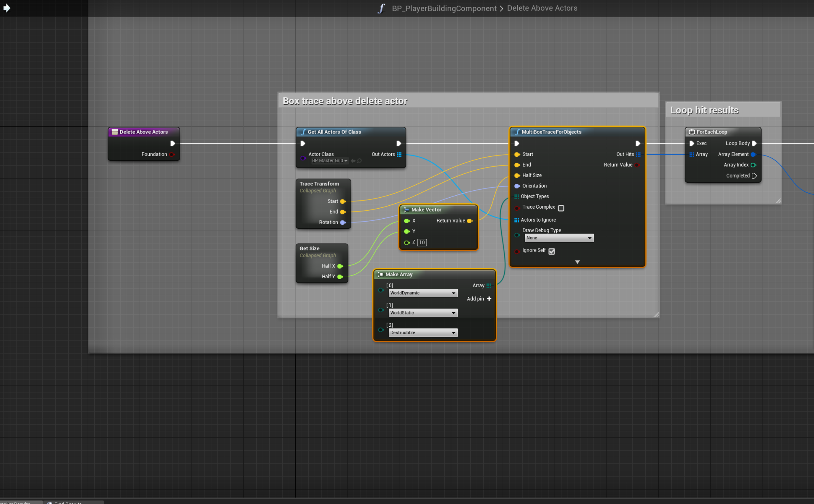Uncheck the Ignore Self checkbox

pyautogui.click(x=552, y=251)
